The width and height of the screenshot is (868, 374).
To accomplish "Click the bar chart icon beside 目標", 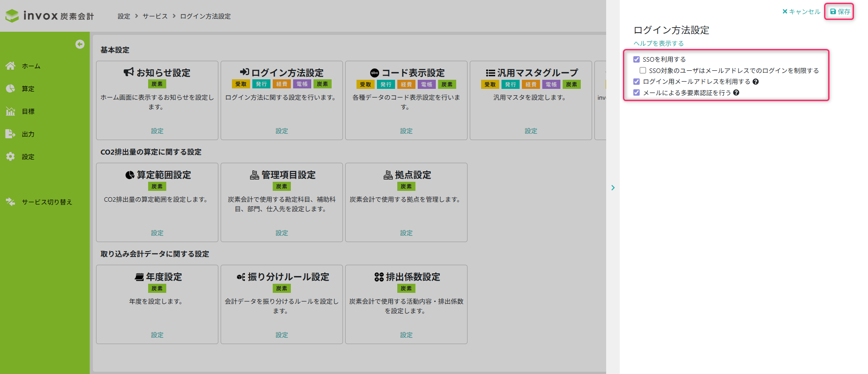I will click(10, 111).
